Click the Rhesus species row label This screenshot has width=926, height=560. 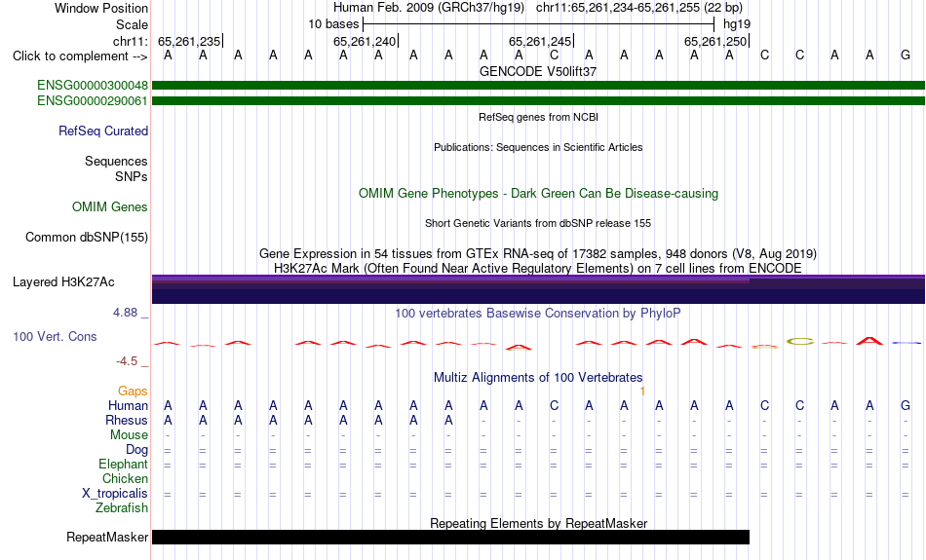point(127,421)
